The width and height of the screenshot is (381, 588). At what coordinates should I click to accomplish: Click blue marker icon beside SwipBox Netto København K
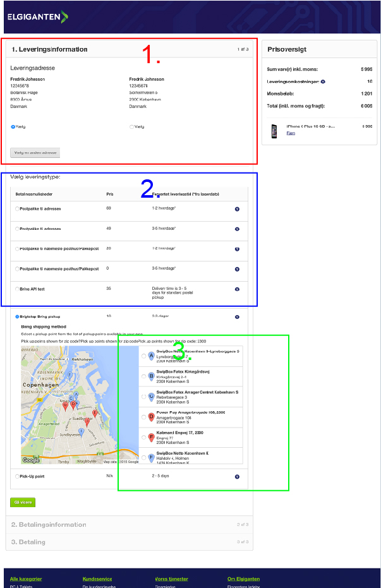(x=152, y=458)
